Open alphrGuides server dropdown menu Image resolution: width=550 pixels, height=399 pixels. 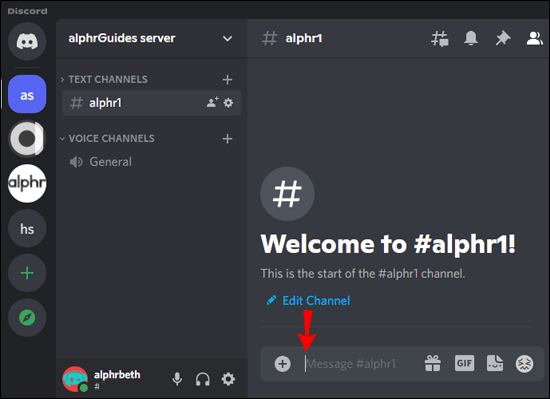click(152, 38)
